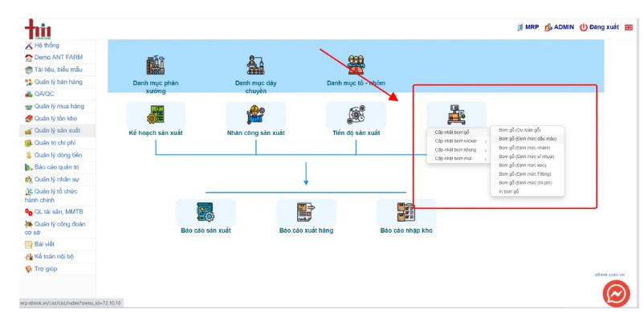Select Bom gỗ (Định mức dầu màu)

coord(528,139)
